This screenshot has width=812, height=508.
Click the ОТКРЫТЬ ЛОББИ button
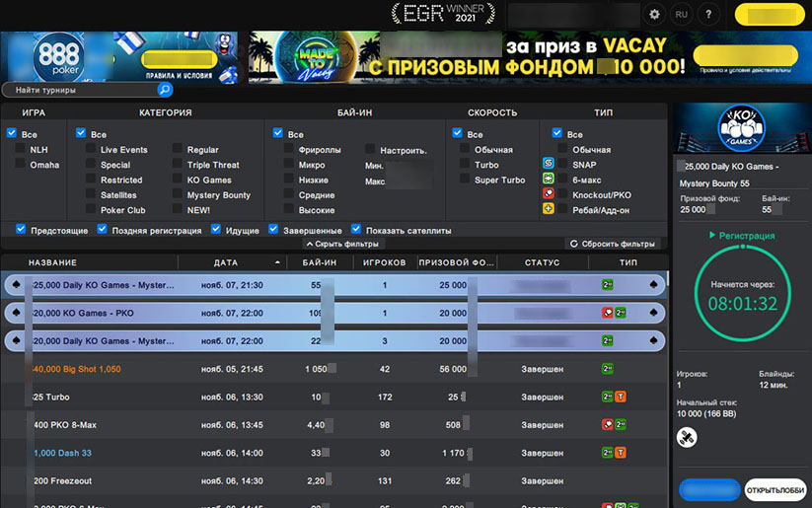pos(775,490)
